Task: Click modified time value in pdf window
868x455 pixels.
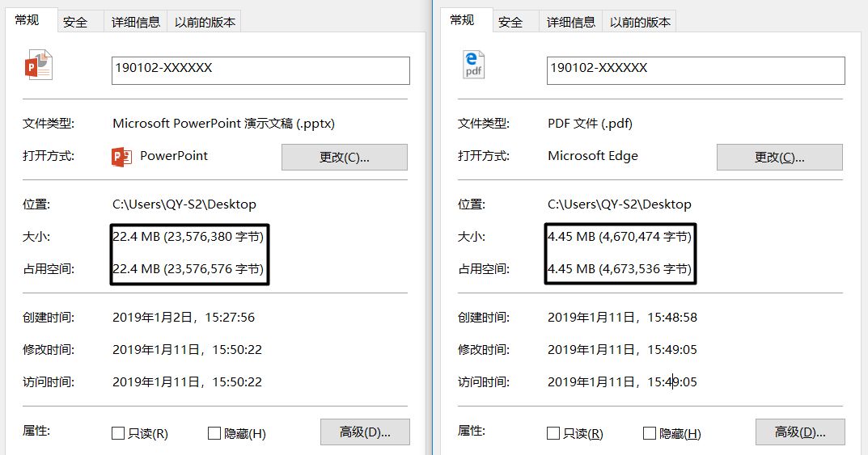Action: (622, 349)
